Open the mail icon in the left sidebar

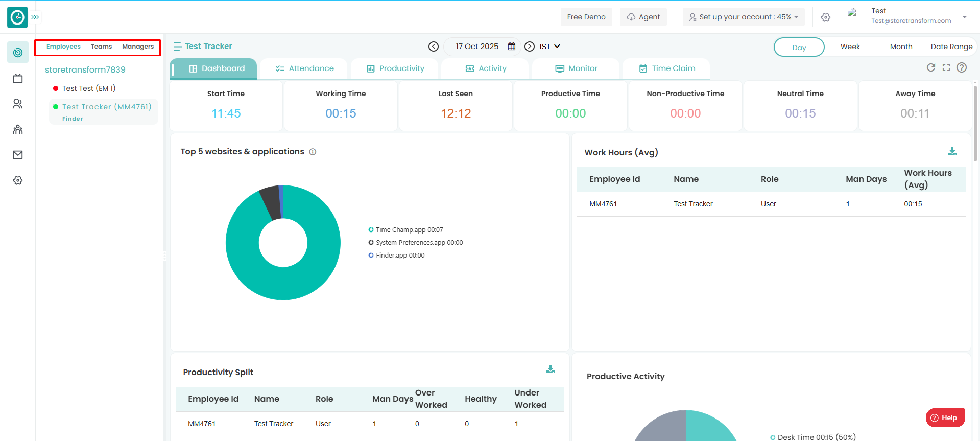[18, 155]
